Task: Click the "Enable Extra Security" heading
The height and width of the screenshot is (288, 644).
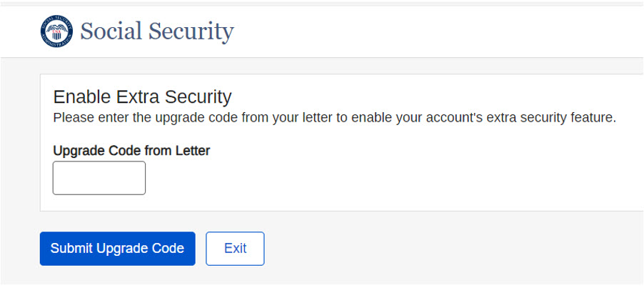Action: click(143, 96)
